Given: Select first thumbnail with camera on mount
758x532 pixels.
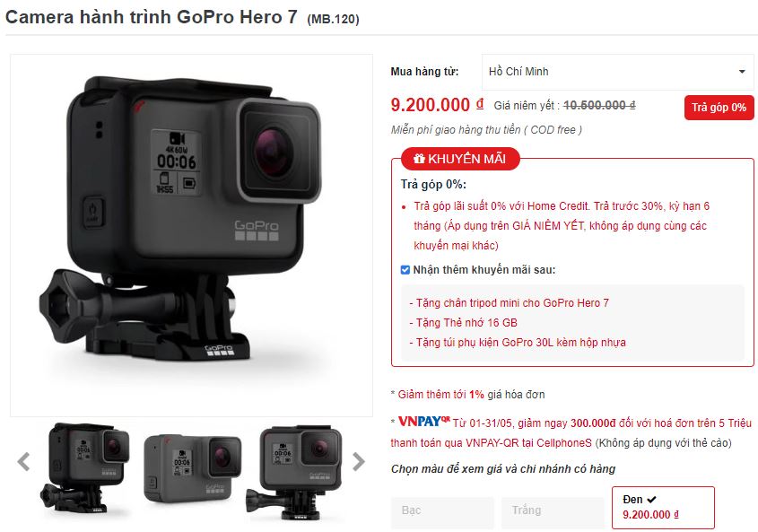Looking at the screenshot, I should pyautogui.click(x=84, y=468).
